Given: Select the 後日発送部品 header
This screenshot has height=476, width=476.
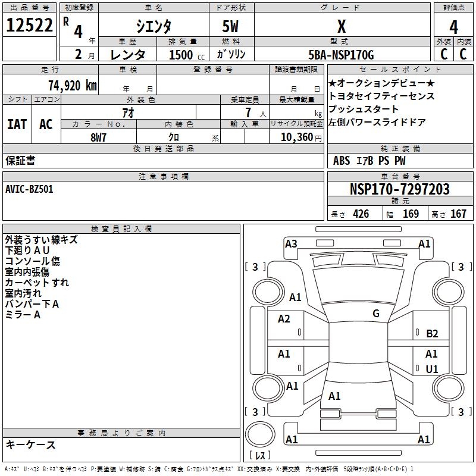Looking at the screenshot, I should coord(163,148).
